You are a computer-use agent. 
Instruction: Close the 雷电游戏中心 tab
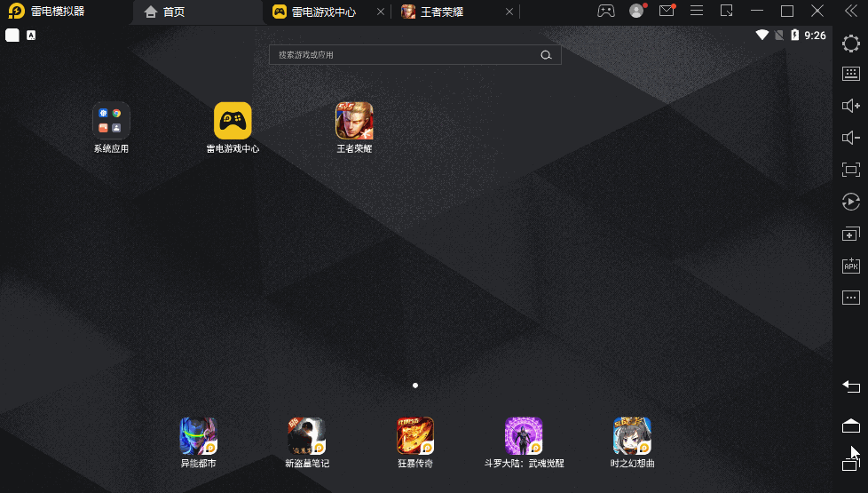[x=381, y=12]
